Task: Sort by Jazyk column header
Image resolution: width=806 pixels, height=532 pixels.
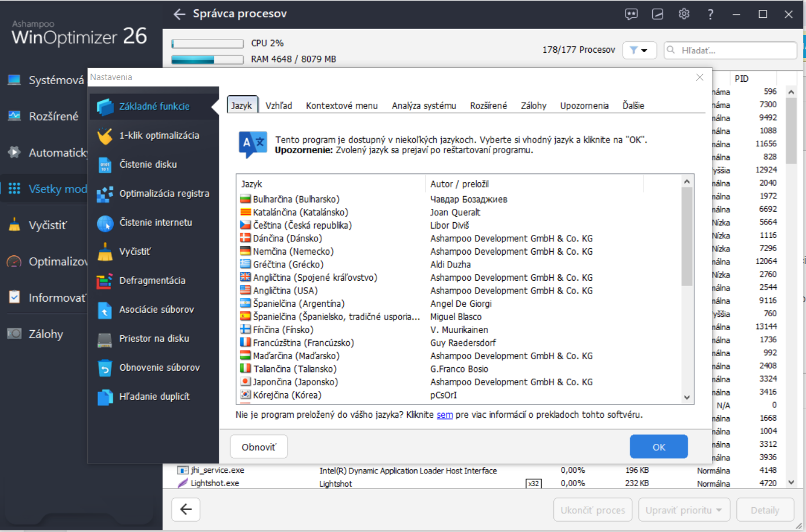Action: tap(331, 184)
